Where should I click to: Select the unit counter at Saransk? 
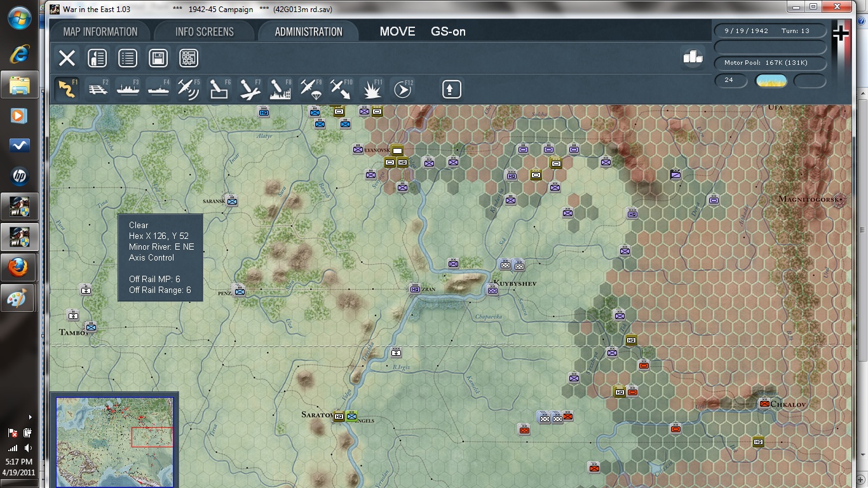point(233,200)
